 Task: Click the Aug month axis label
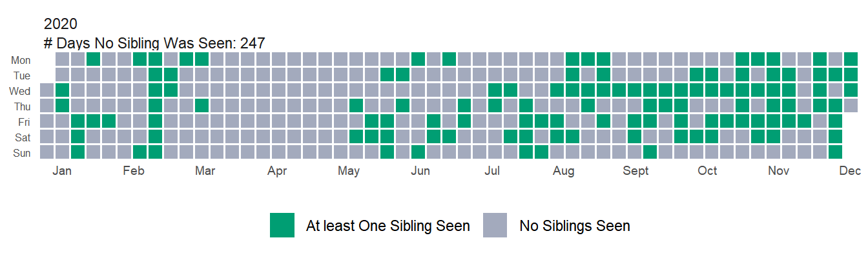tap(564, 171)
